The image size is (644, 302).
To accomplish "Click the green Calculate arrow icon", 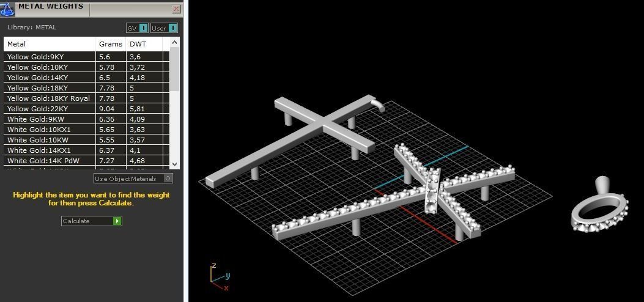I will point(117,221).
